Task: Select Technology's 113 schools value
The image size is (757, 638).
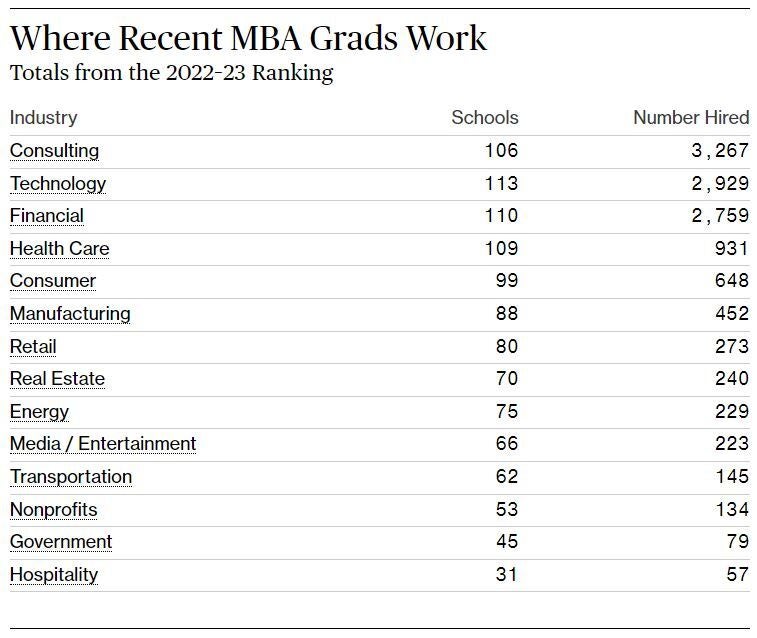Action: (501, 183)
